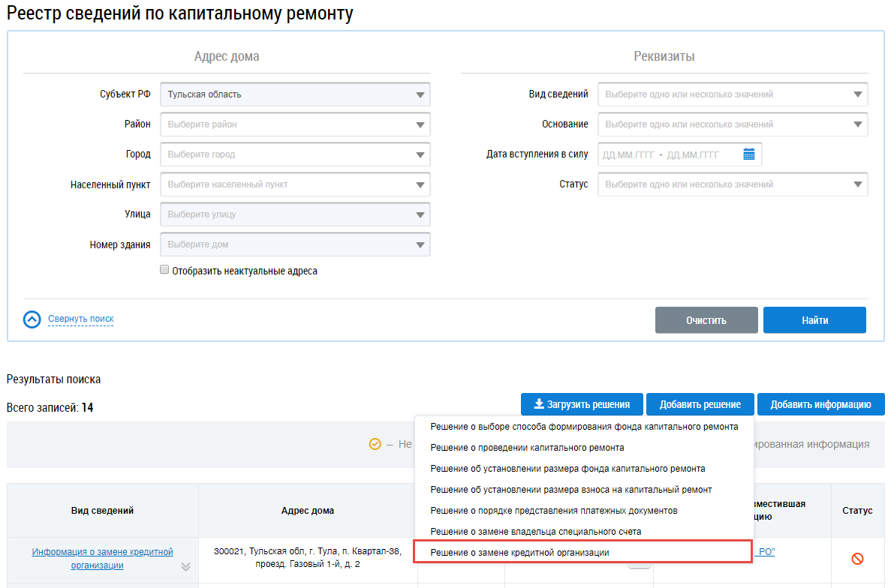891x588 pixels.
Task: Open Информация о замене кредитной организации link
Action: (x=102, y=559)
